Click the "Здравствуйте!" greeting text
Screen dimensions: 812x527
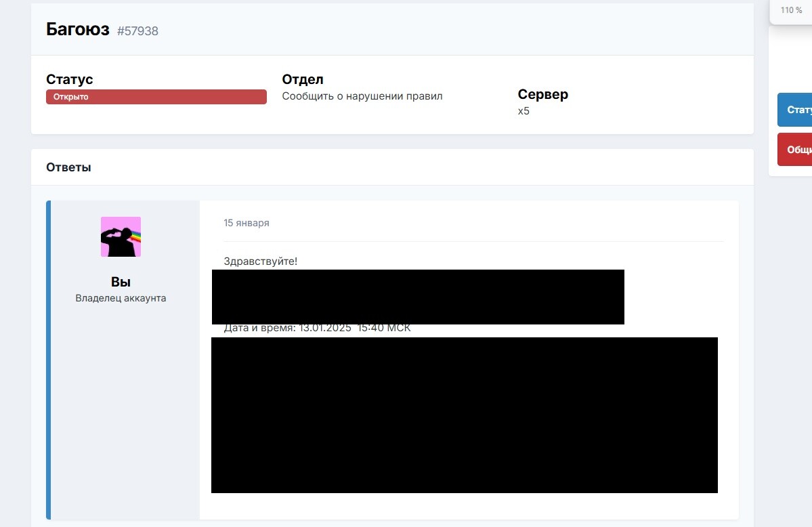[260, 261]
